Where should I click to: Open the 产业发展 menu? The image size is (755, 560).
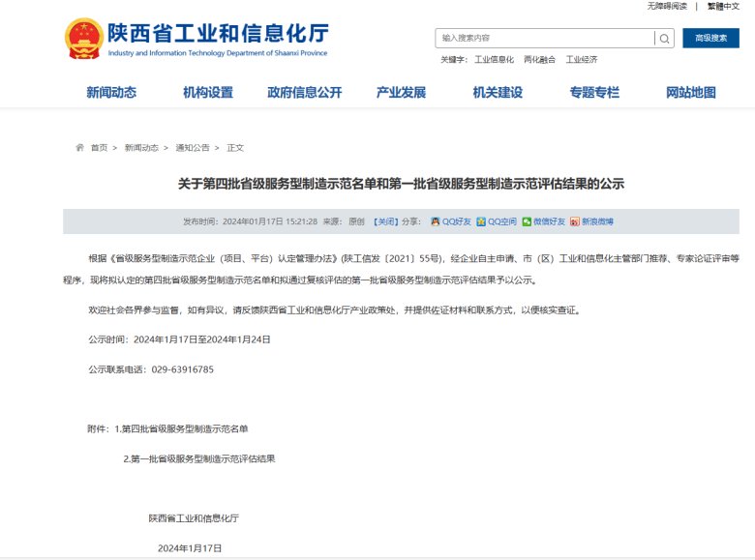pos(401,93)
